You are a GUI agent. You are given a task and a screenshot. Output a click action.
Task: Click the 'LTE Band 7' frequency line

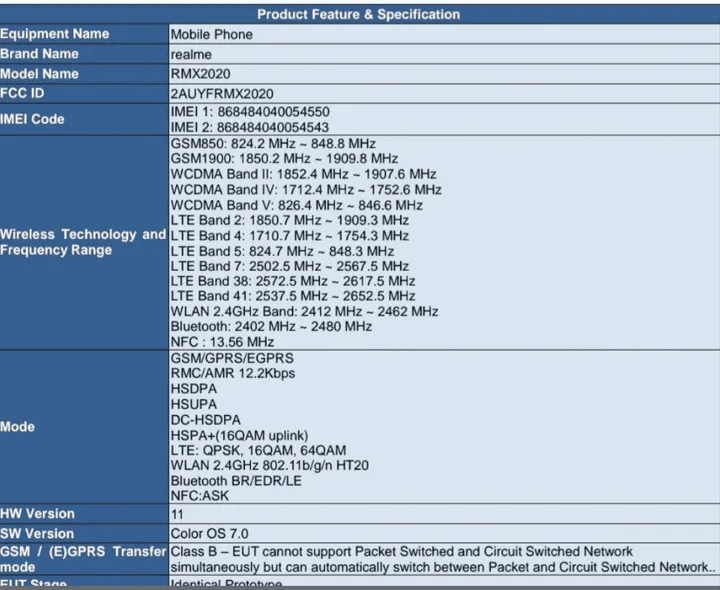point(290,266)
